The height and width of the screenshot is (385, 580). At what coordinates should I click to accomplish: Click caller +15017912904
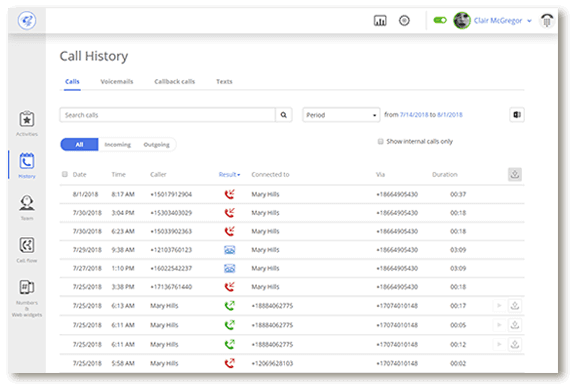pos(171,194)
